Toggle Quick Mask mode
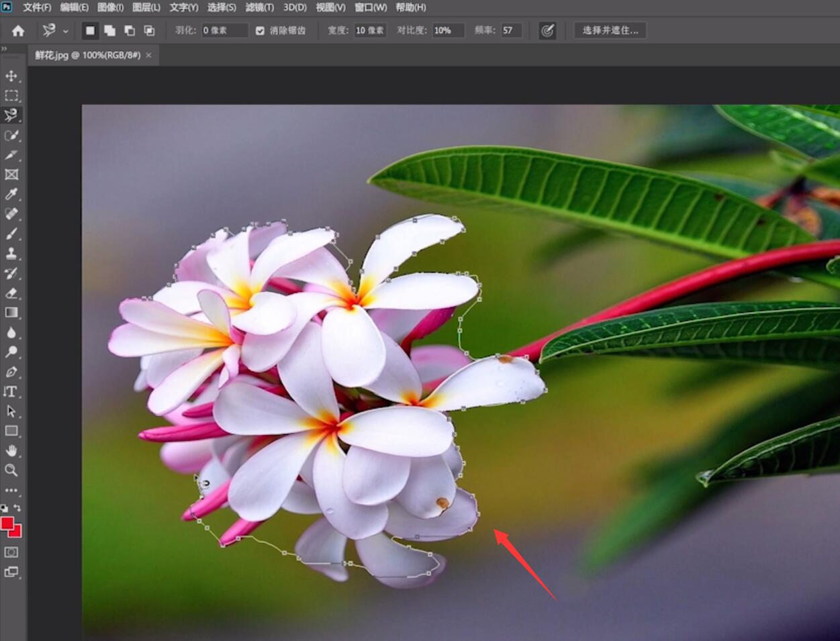 11,552
